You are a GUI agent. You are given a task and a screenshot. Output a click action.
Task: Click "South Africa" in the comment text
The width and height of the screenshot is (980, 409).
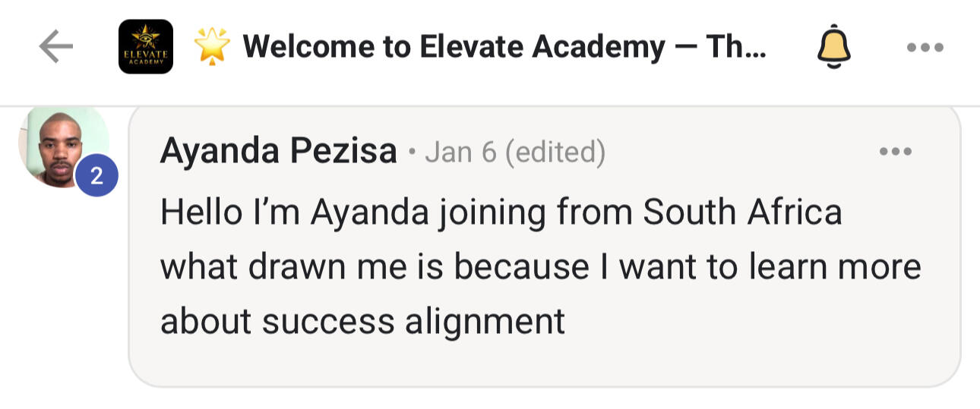[x=742, y=212]
